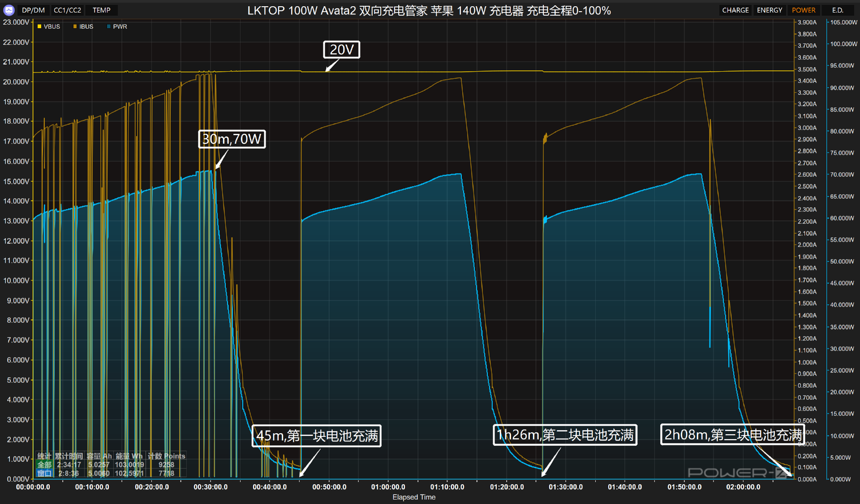Click the orange IBUS color swatch
The height and width of the screenshot is (504, 860).
[x=75, y=26]
